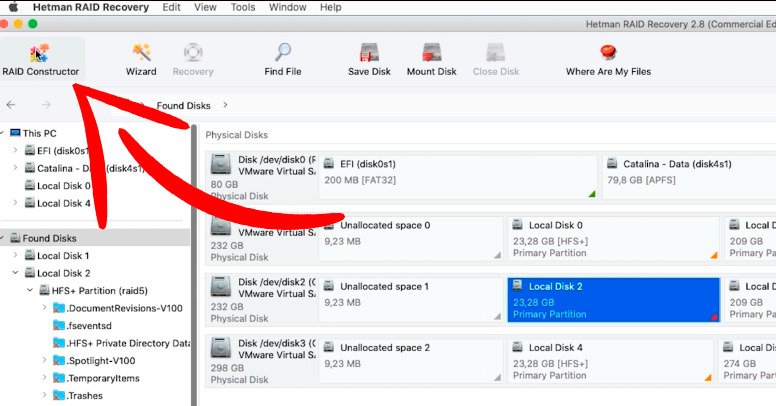Open the Edit menu
The image size is (776, 406).
(171, 7)
